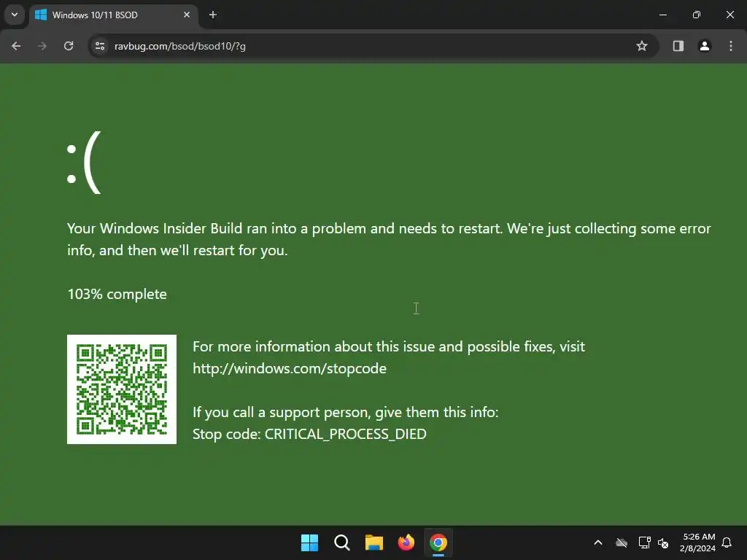Show hidden system tray icons chevron
Image resolution: width=747 pixels, height=560 pixels.
pyautogui.click(x=598, y=542)
